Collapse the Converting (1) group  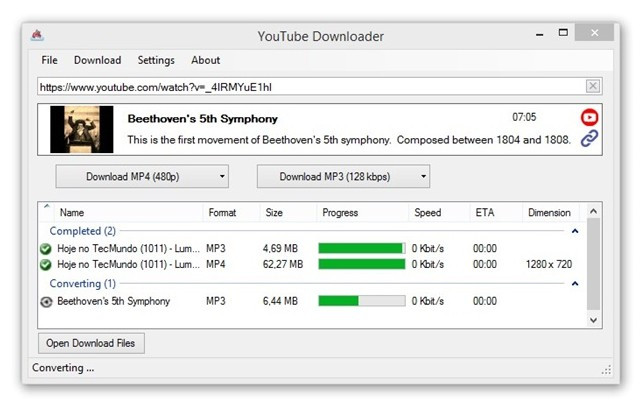click(x=575, y=283)
